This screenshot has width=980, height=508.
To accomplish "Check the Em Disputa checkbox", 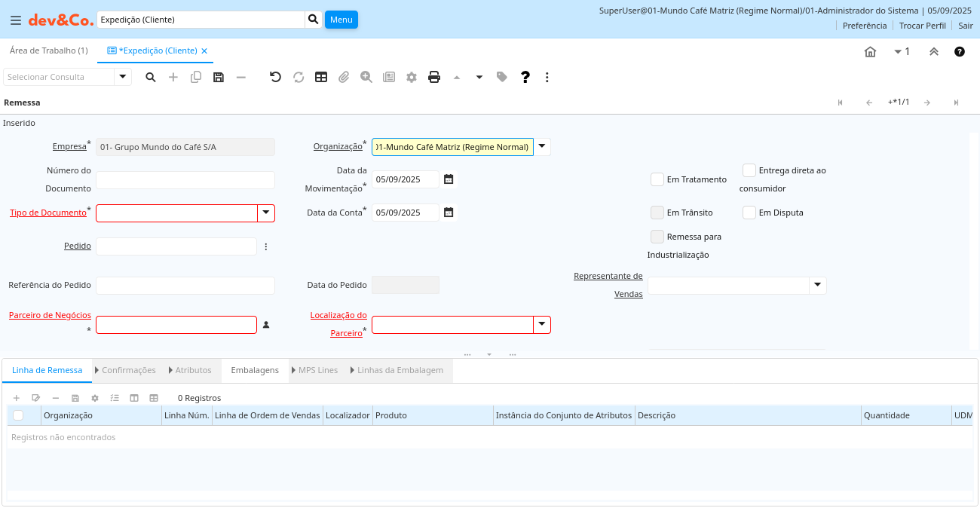I will coord(749,213).
